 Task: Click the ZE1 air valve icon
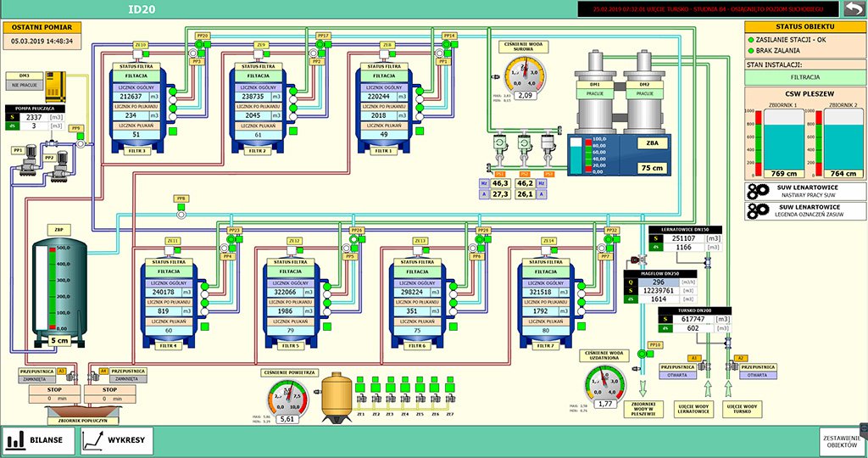pos(361,398)
